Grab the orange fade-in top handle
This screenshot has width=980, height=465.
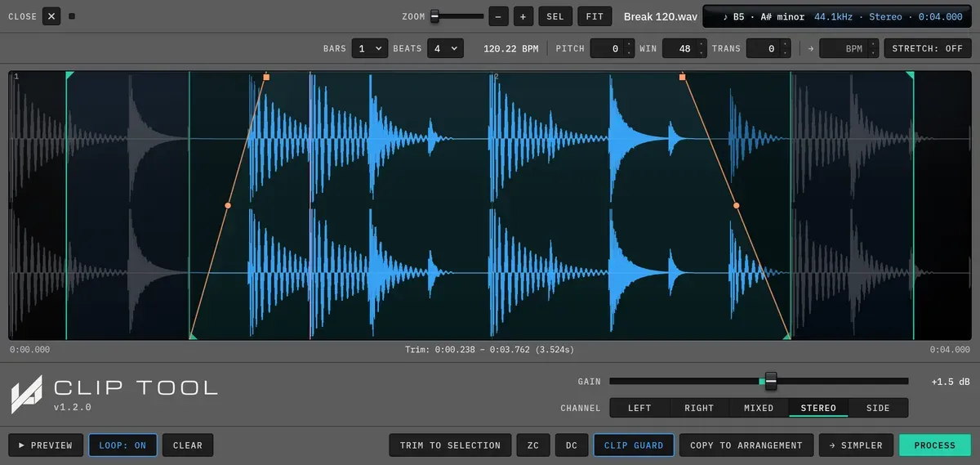pos(266,77)
